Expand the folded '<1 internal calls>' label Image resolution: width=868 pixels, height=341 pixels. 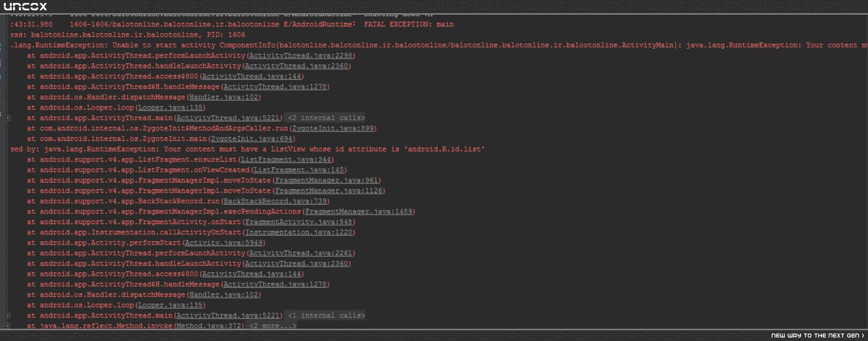pos(326,316)
